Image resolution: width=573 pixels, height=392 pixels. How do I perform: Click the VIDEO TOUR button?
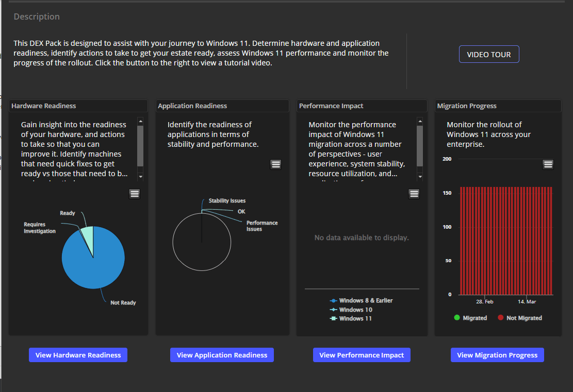pyautogui.click(x=489, y=55)
